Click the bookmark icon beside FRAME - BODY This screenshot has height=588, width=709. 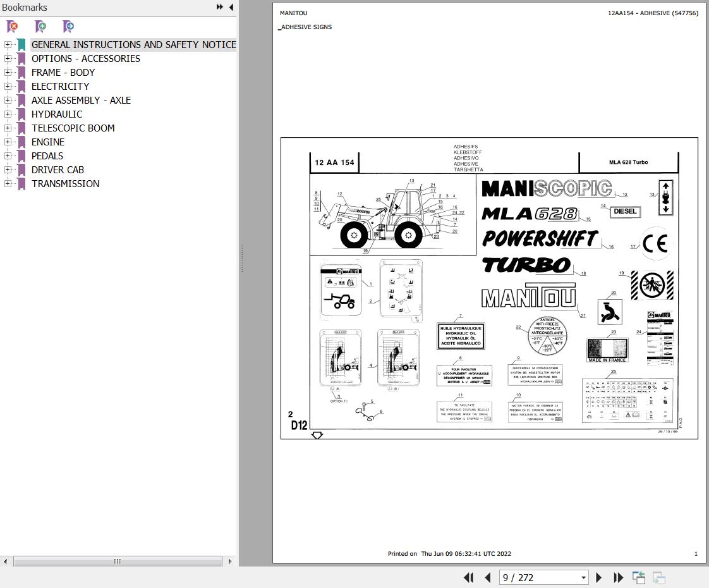point(21,73)
